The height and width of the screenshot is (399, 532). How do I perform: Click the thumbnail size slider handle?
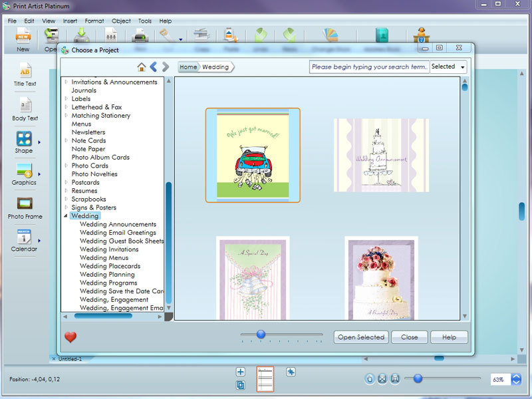[261, 334]
